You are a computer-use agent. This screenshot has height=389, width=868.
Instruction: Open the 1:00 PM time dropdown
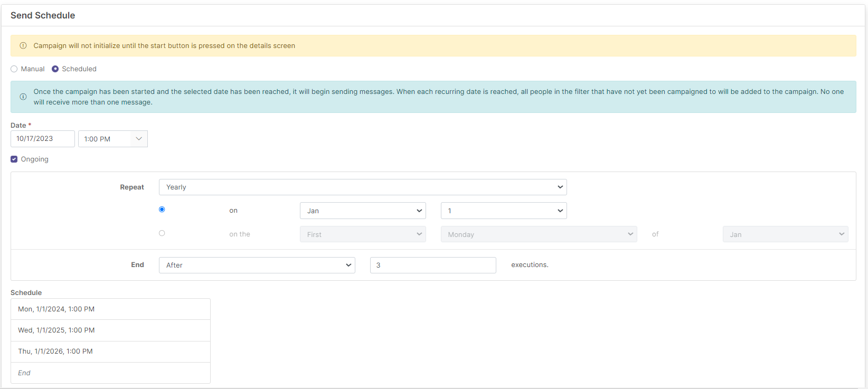click(113, 139)
